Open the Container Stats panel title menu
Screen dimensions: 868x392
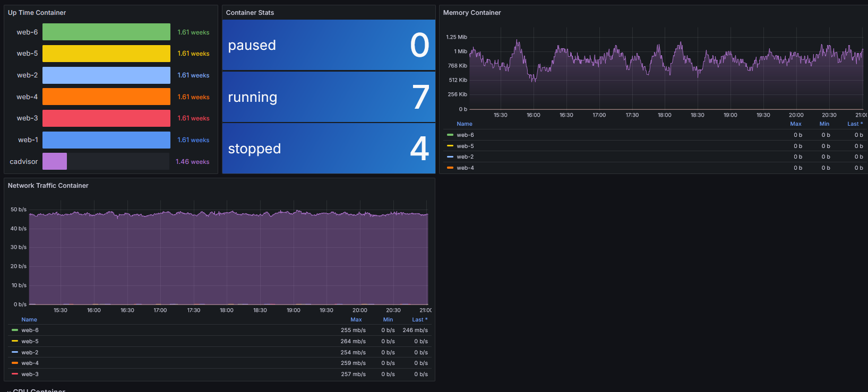[x=250, y=13]
